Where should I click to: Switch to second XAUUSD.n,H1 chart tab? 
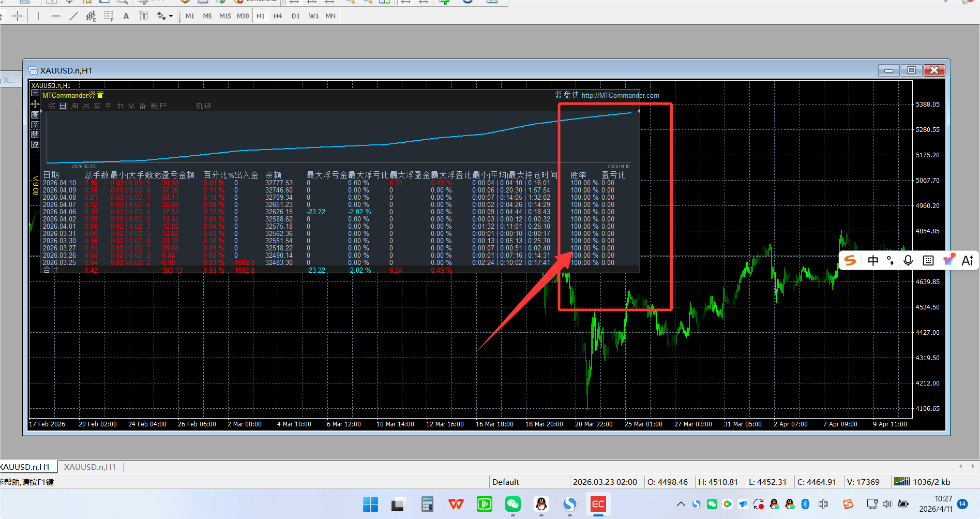[90, 467]
